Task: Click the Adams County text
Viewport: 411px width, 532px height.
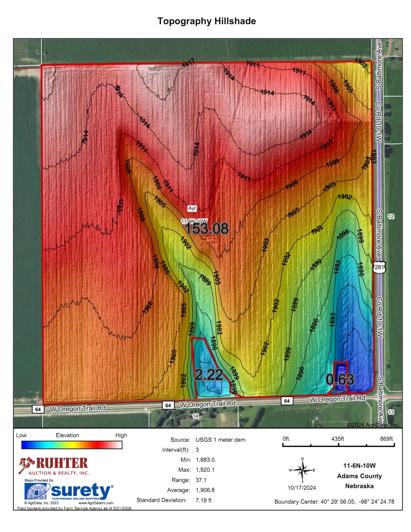Action: (x=359, y=476)
